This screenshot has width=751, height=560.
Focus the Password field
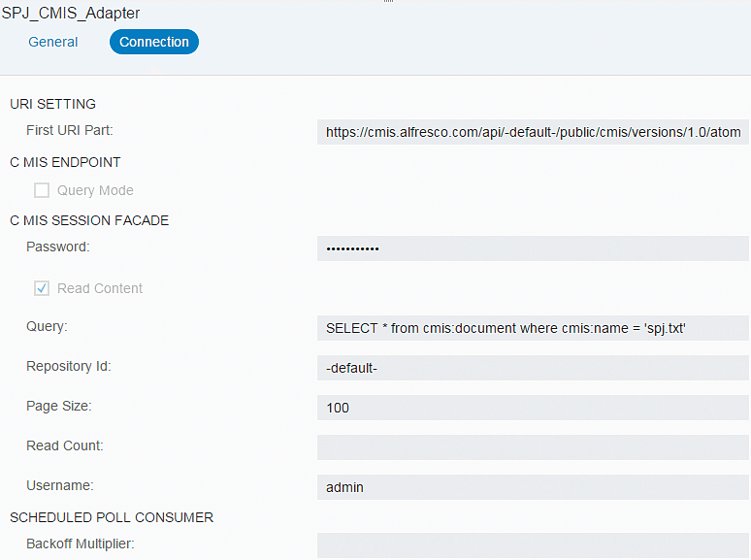[533, 248]
